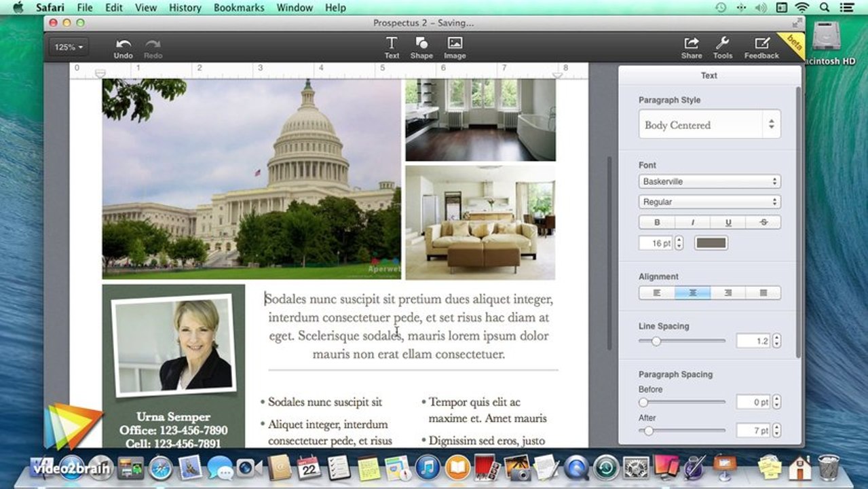Select justify text alignment button
The height and width of the screenshot is (489, 868).
pos(763,293)
